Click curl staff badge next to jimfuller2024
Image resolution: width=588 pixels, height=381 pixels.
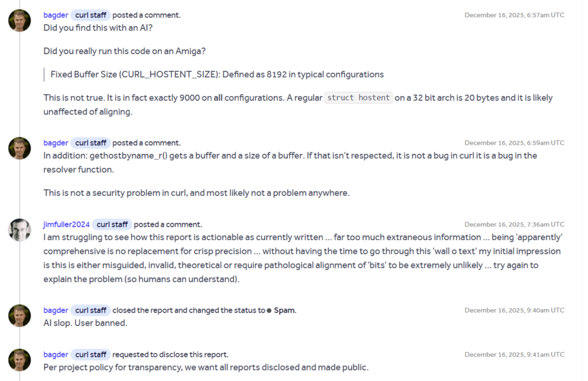pos(113,224)
